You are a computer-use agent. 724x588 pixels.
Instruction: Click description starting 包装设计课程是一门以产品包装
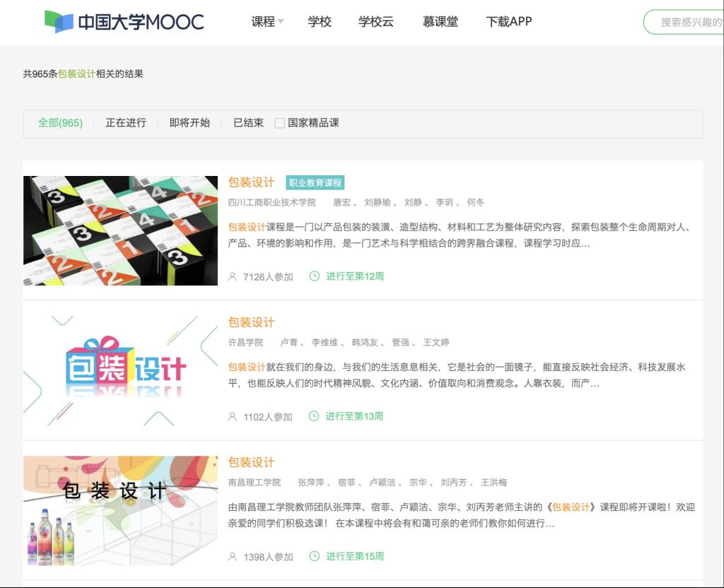pos(460,235)
